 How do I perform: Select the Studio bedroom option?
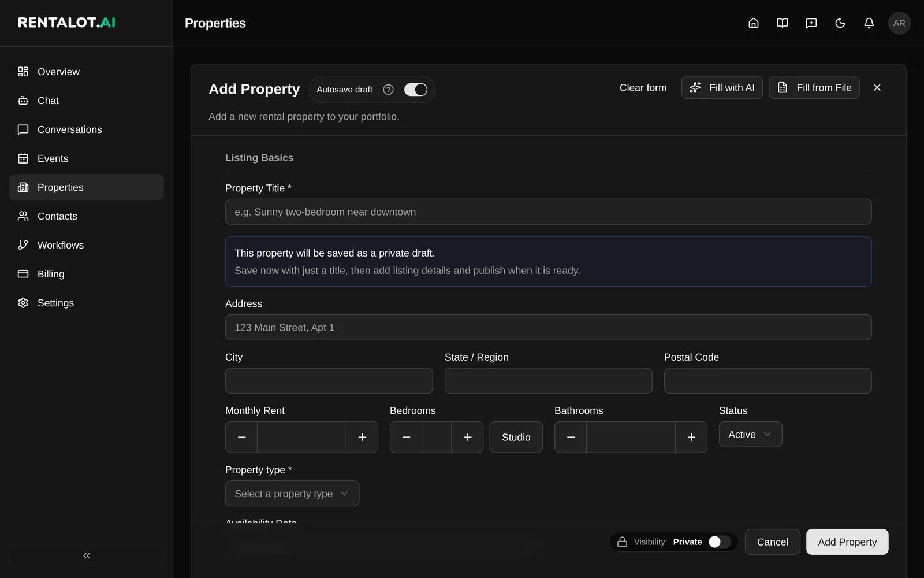tap(516, 437)
